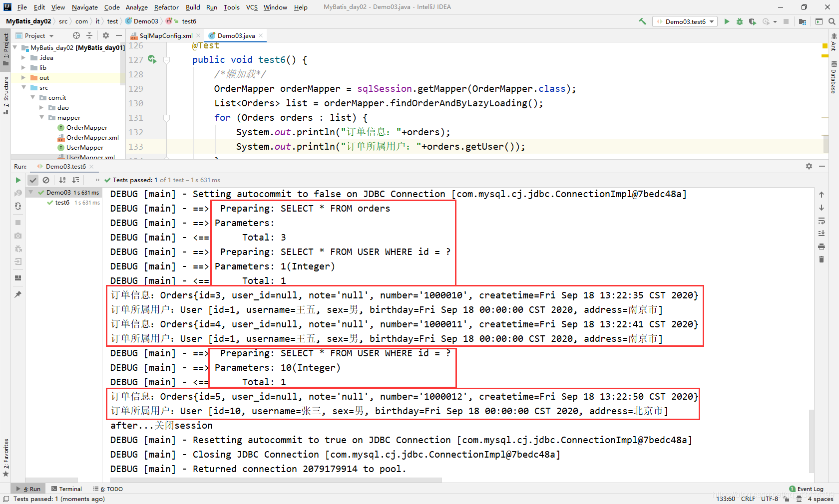The image size is (839, 504).
Task: Print the console output
Action: click(822, 247)
